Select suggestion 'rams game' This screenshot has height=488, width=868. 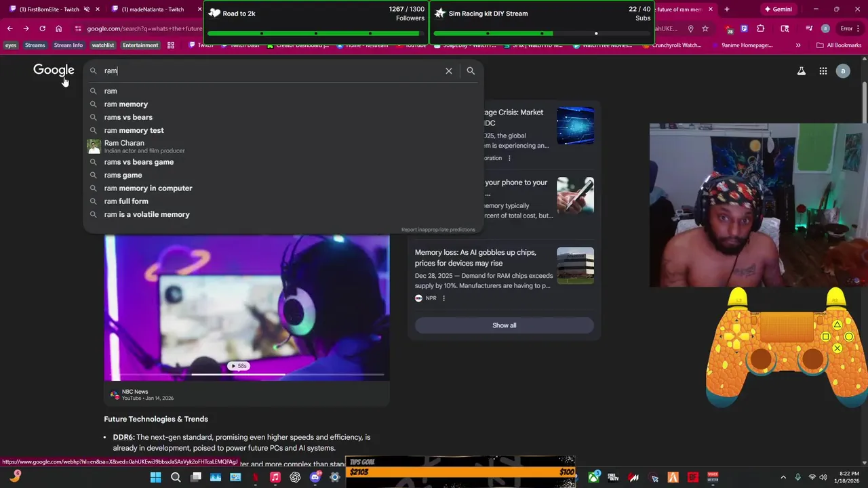pyautogui.click(x=283, y=175)
